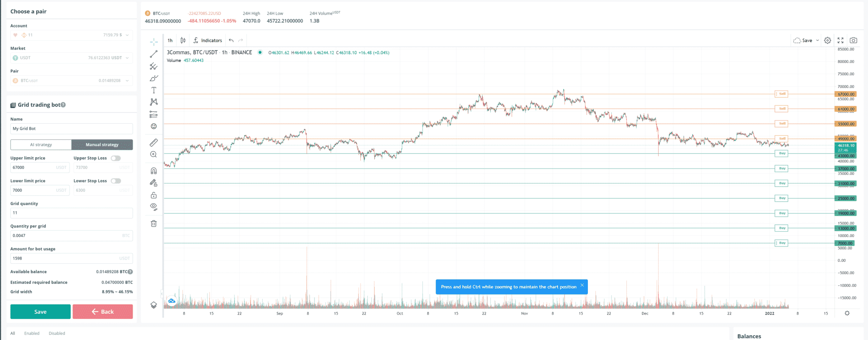
Task: Click the green Save button
Action: tap(40, 312)
